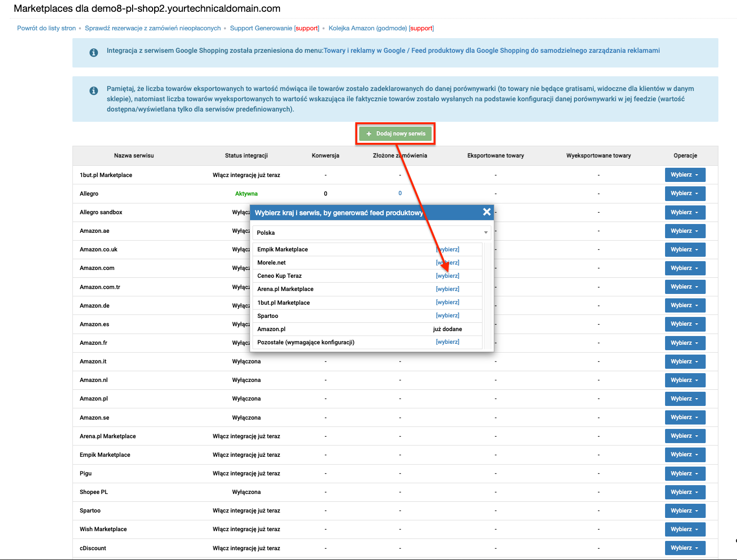737x560 pixels.
Task: Open Support Generowanie link
Action: point(261,28)
